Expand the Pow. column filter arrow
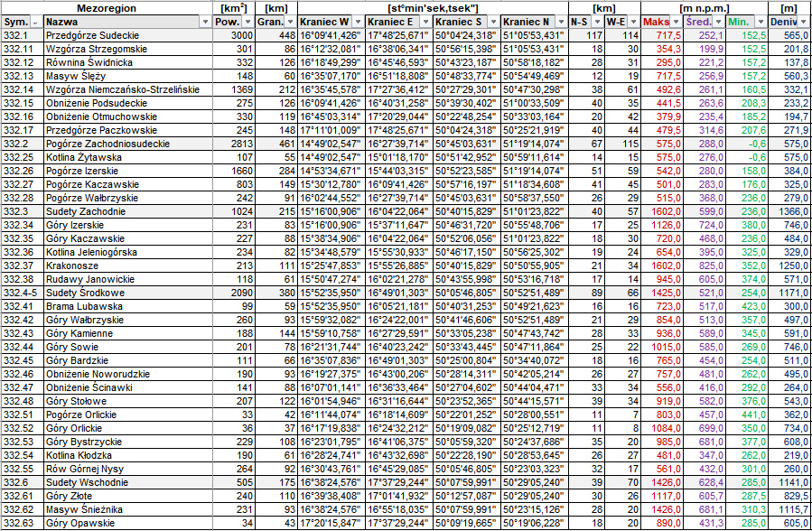 (x=247, y=22)
